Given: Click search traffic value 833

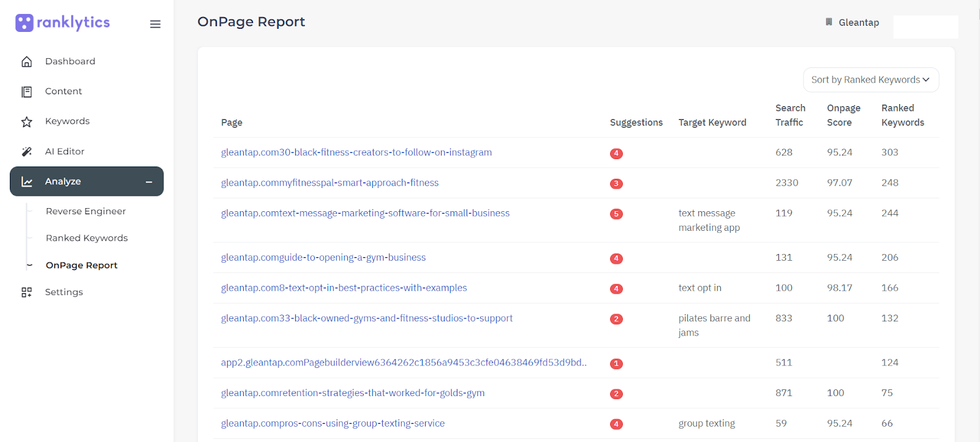Looking at the screenshot, I should [784, 318].
